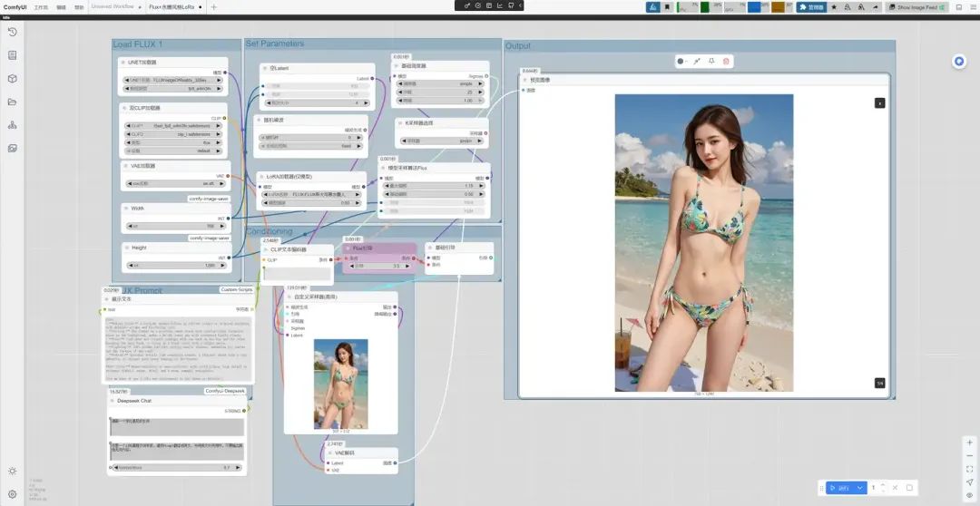Collapse the Deepseek Chat node title dot

click(113, 401)
